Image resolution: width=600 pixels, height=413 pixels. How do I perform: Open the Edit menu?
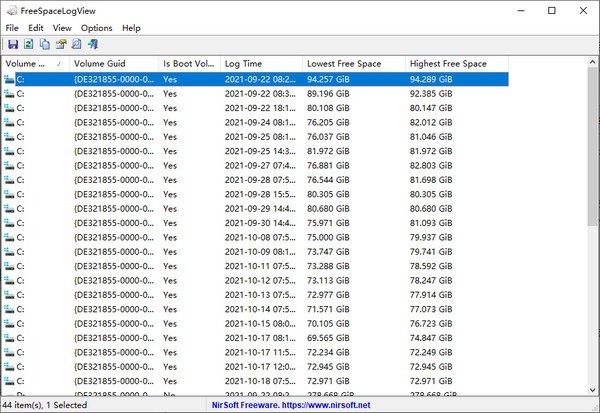(36, 28)
